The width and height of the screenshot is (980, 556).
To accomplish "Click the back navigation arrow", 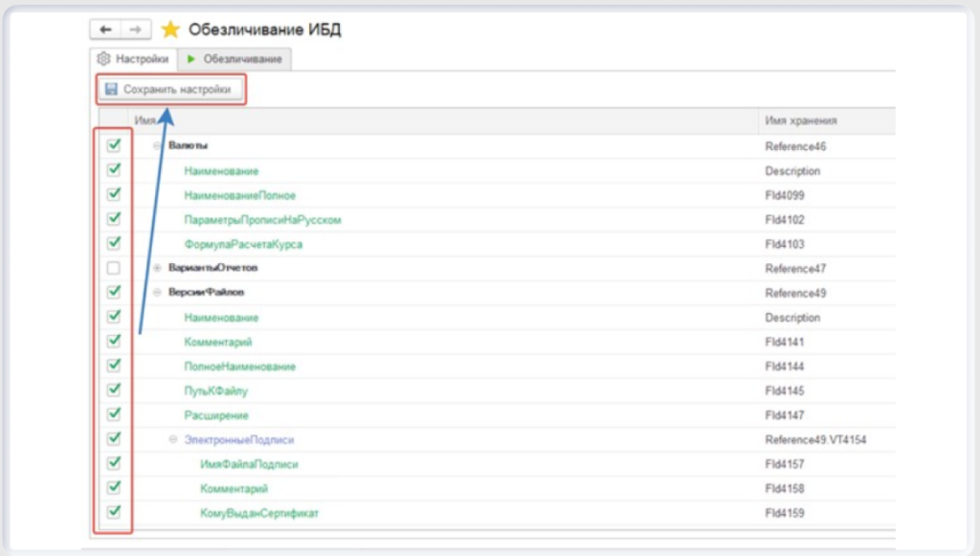I will coord(104,30).
